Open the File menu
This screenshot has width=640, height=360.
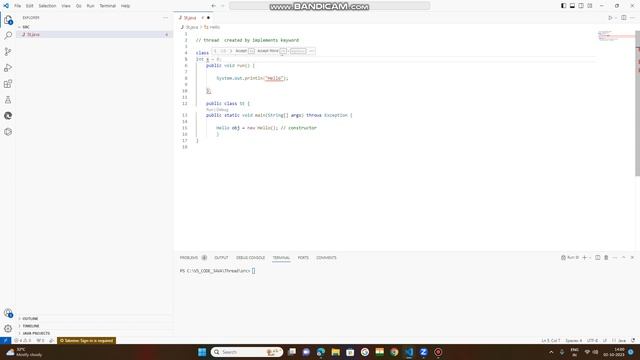point(18,6)
